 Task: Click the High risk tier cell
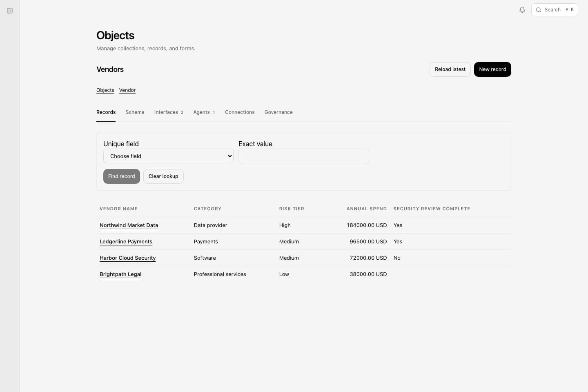coord(285,225)
